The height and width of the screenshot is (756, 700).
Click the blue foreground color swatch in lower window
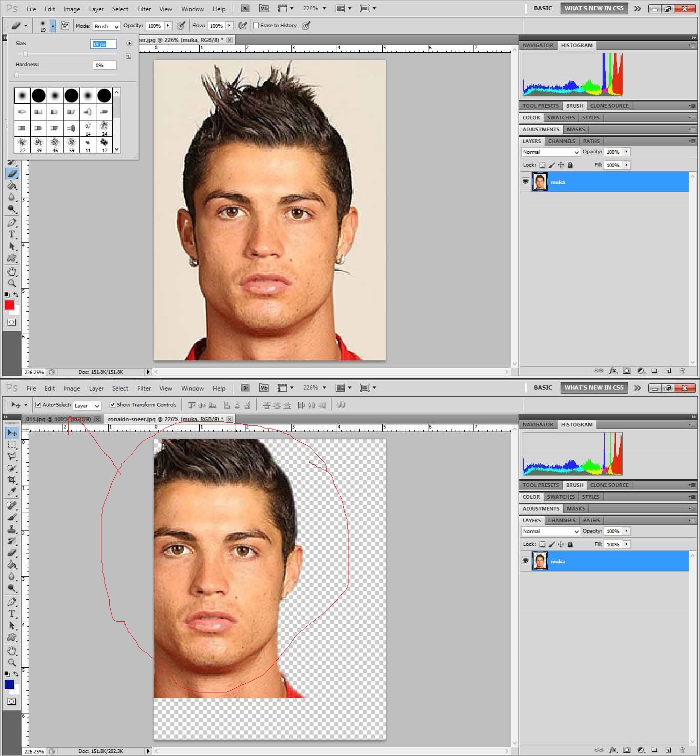pyautogui.click(x=9, y=684)
